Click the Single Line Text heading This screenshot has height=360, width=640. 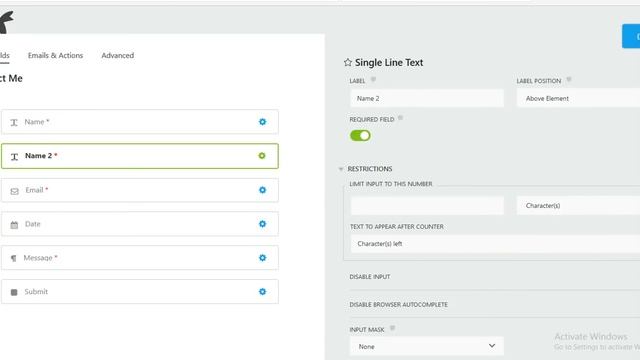click(x=389, y=62)
